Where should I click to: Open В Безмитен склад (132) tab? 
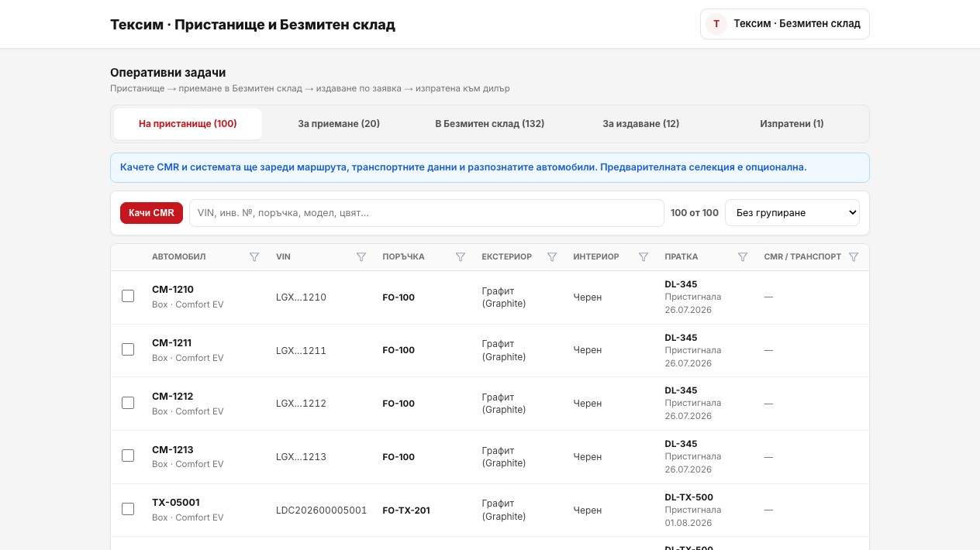[x=490, y=124]
